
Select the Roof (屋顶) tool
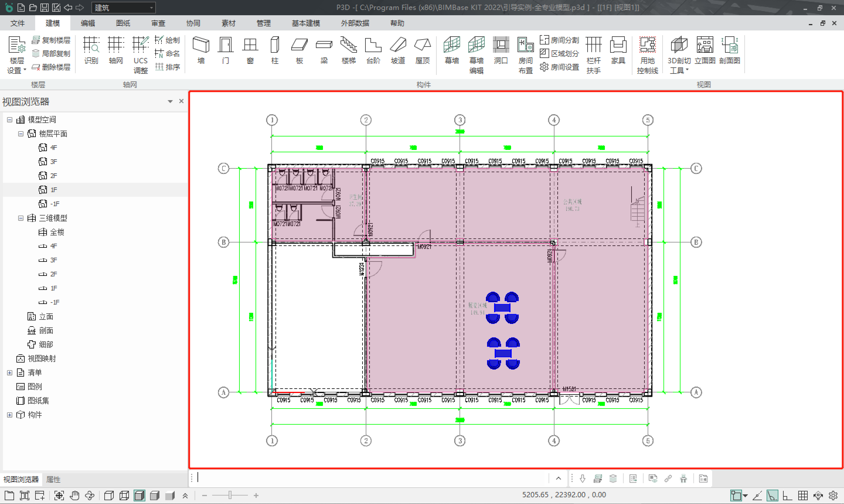click(422, 50)
